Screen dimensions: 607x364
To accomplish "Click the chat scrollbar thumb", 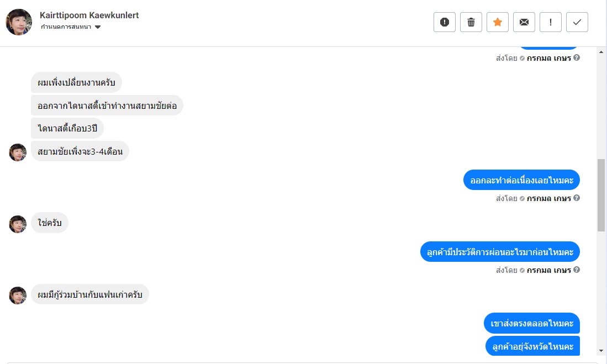I will [601, 194].
